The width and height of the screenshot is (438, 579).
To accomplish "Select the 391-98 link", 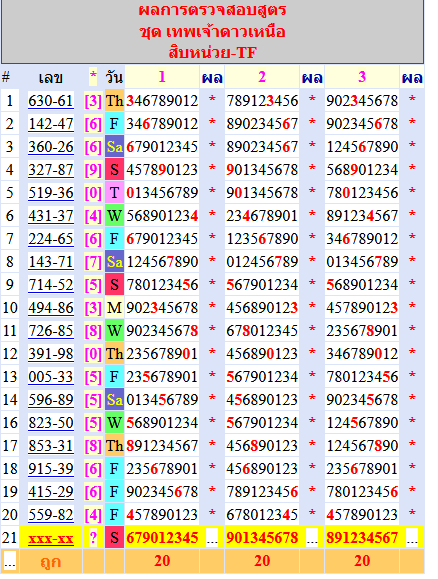I will (x=51, y=354).
